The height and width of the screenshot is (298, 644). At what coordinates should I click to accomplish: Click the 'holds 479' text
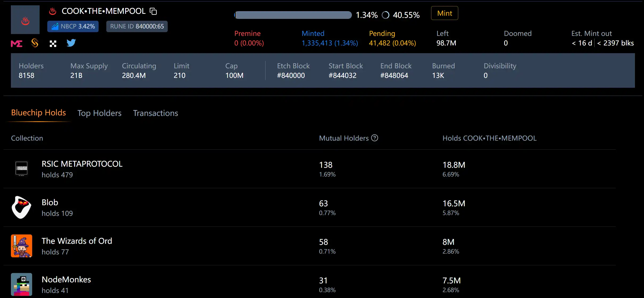[x=57, y=175]
